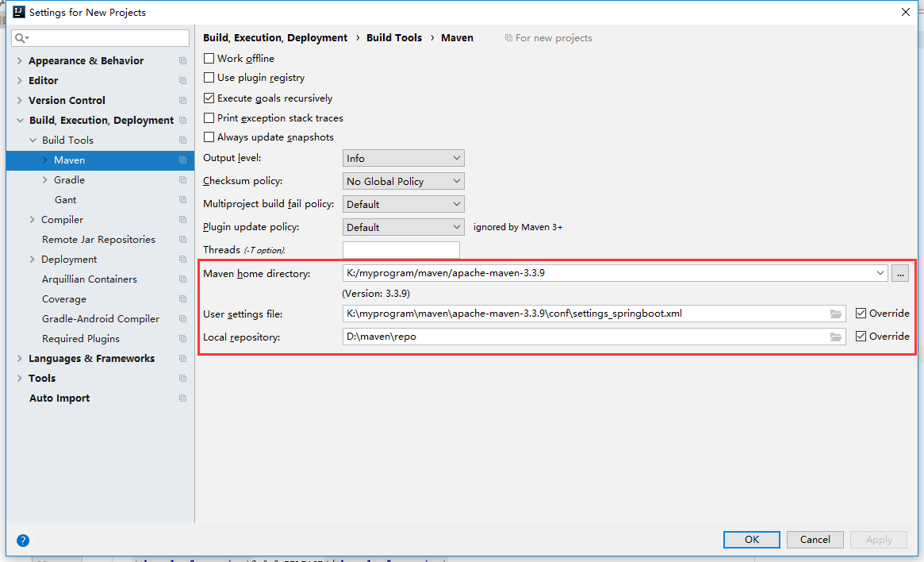Click the copy icon beside Build Tools

pyautogui.click(x=182, y=140)
